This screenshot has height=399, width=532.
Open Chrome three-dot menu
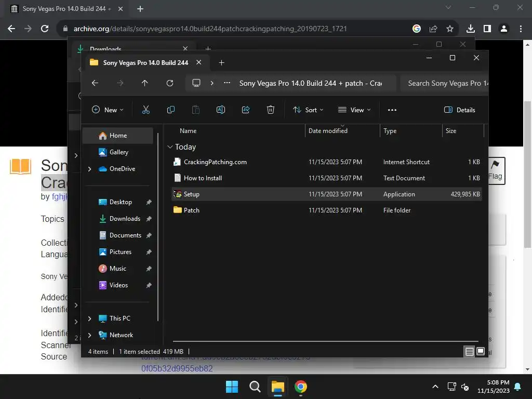pyautogui.click(x=521, y=29)
